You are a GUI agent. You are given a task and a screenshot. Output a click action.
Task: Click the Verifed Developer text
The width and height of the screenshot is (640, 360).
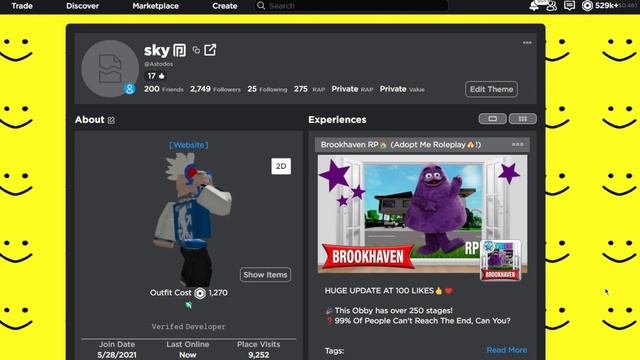click(189, 327)
